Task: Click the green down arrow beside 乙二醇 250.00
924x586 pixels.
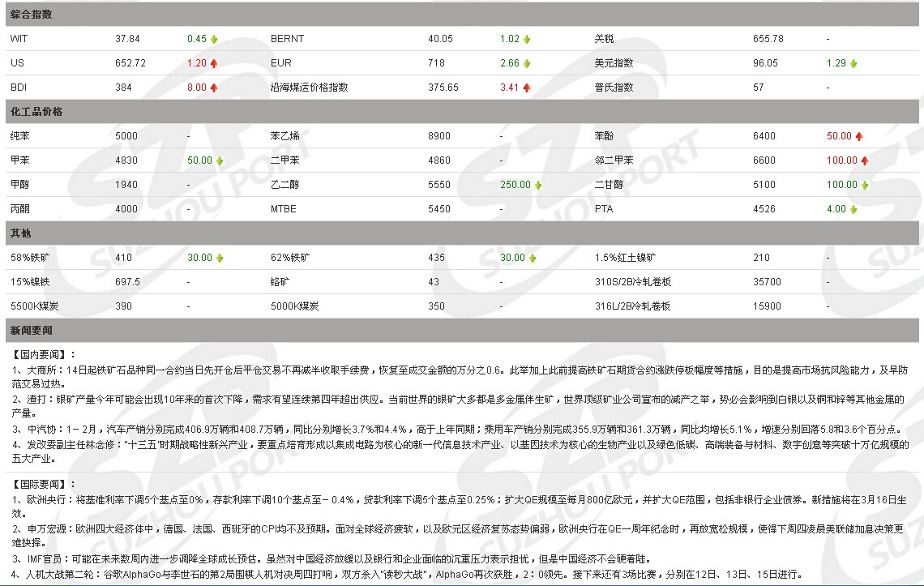Action: tap(538, 185)
